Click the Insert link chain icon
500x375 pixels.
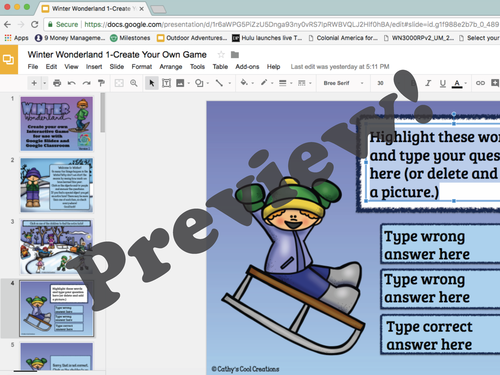pos(480,83)
